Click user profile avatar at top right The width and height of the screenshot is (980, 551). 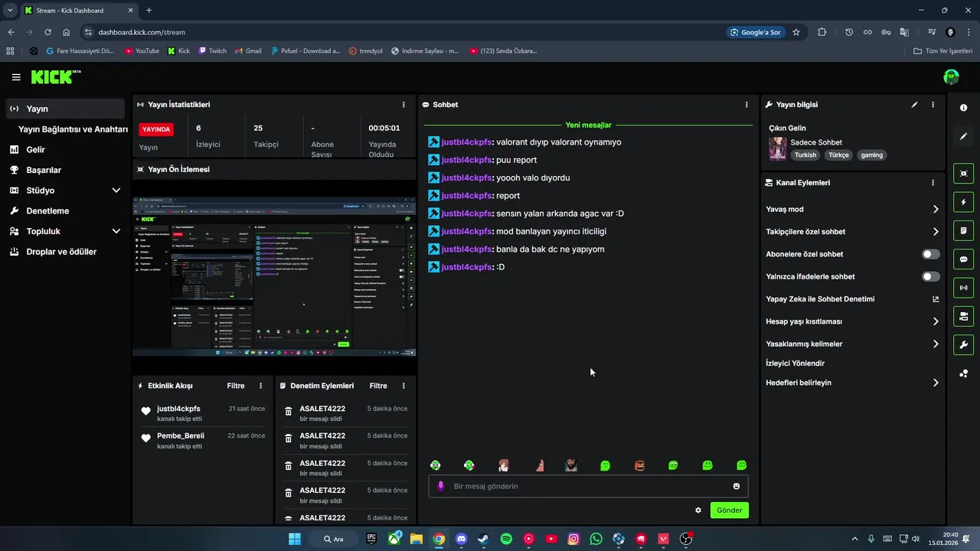(951, 77)
